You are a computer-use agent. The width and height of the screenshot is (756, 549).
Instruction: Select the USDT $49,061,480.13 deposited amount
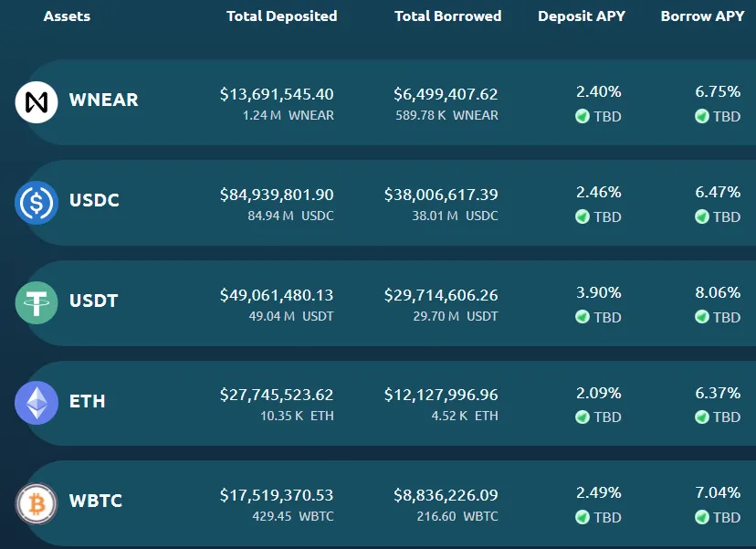coord(277,295)
